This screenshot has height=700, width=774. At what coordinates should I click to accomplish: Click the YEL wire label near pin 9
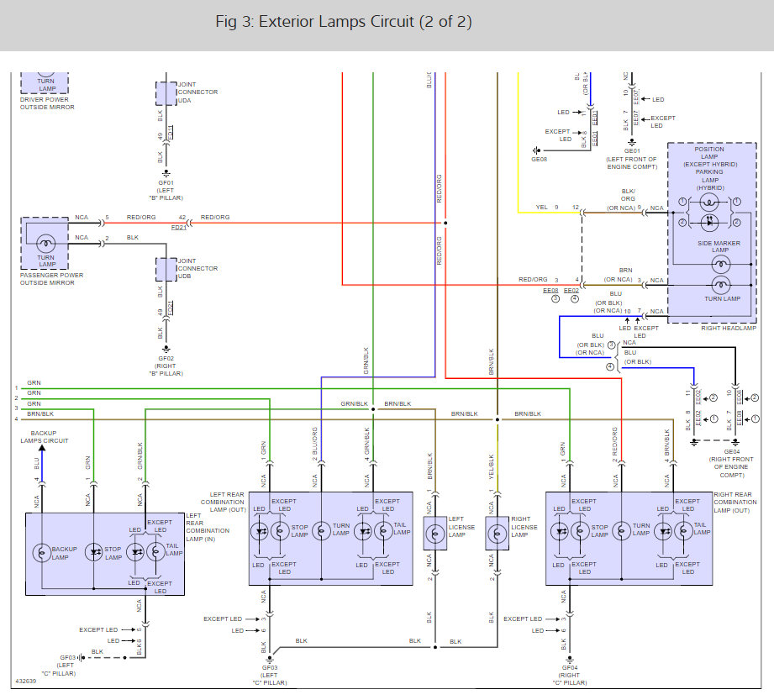pos(541,208)
